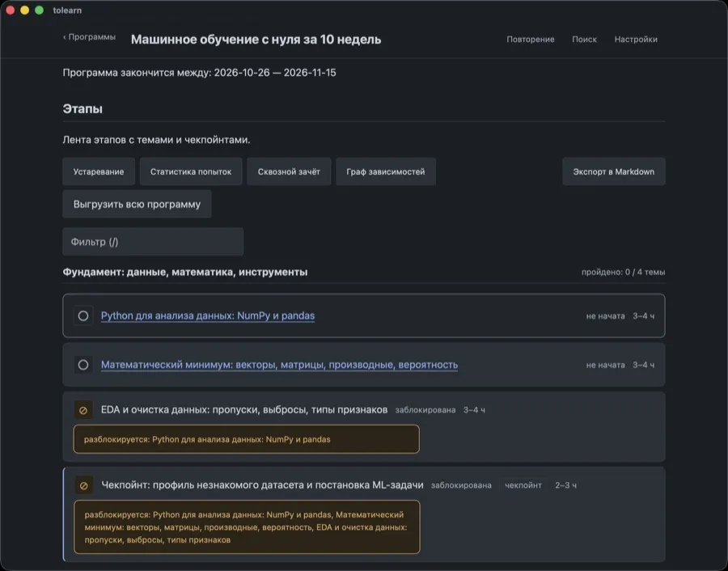Click Выгрузить всю программу
This screenshot has height=571, width=728.
(137, 204)
